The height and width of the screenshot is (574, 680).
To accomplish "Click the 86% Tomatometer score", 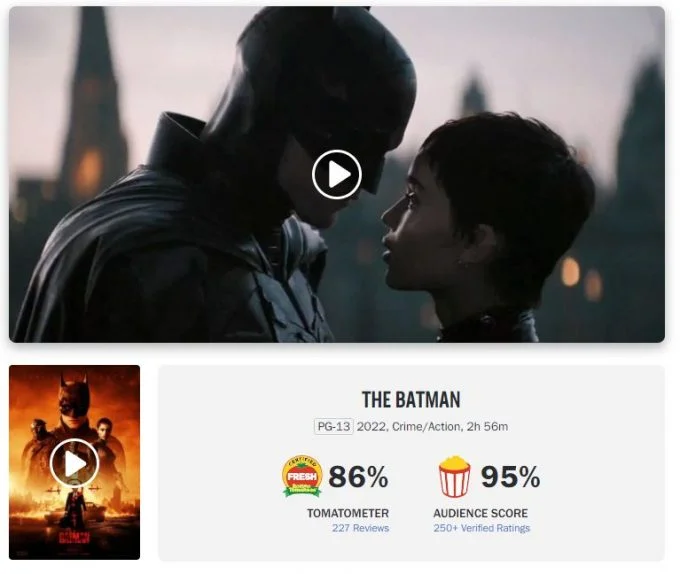I will (x=358, y=476).
